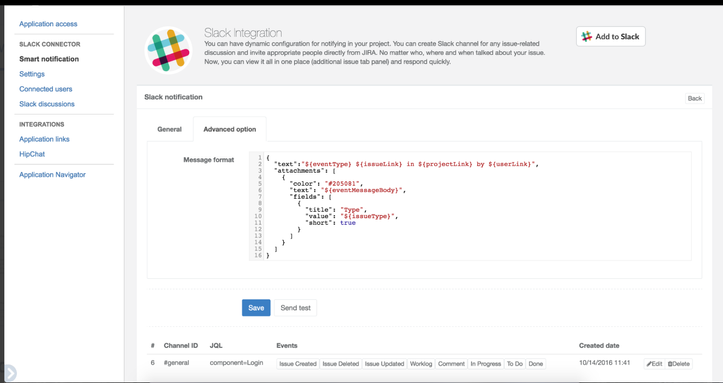The width and height of the screenshot is (723, 383).
Task: Open the HipChat integration link
Action: (32, 154)
